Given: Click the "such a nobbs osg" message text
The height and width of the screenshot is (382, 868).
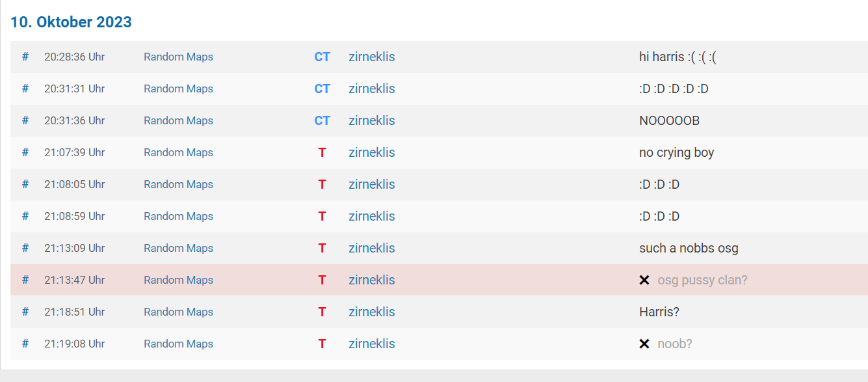Looking at the screenshot, I should [689, 248].
